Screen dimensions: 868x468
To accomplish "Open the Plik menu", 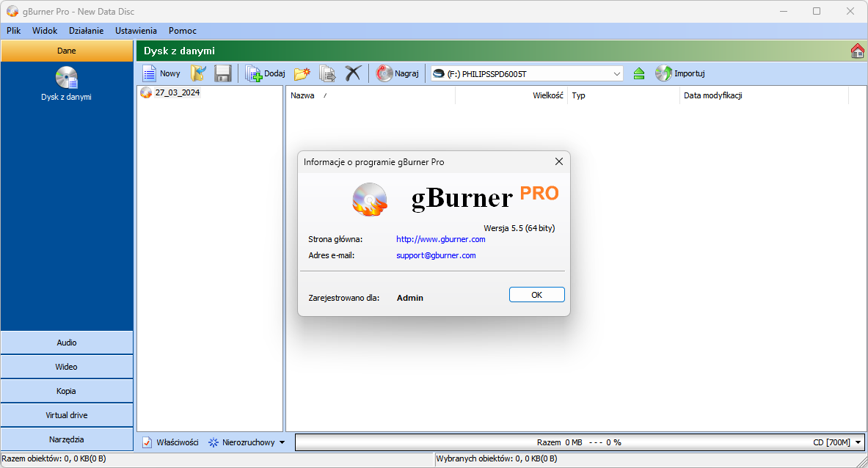I will point(14,31).
